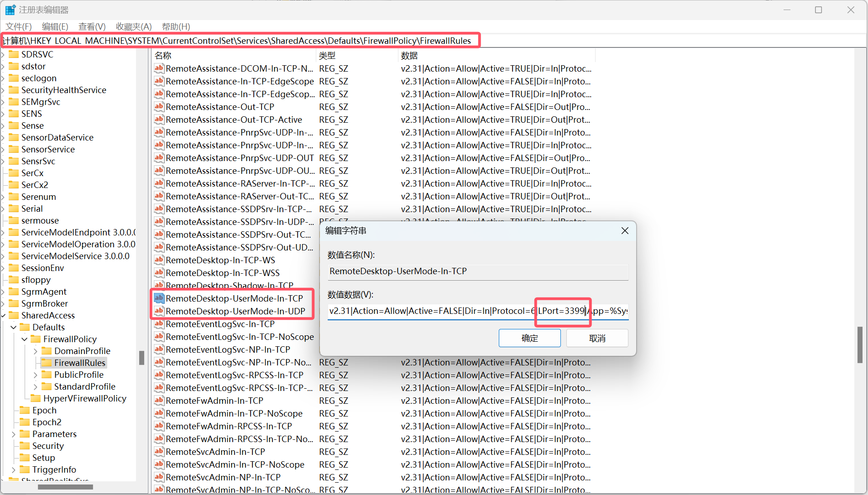
Task: Click the FirewallRules folder icon in tree
Action: pos(47,363)
